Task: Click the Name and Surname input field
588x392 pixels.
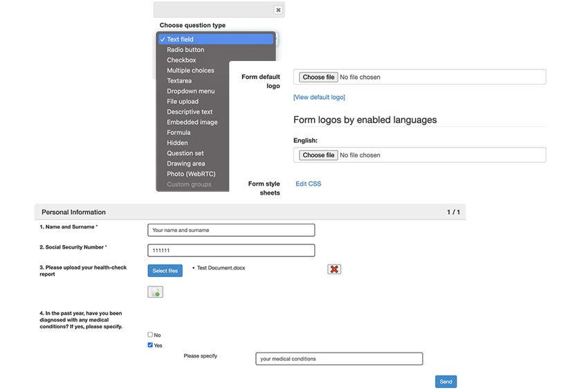Action: tap(231, 230)
